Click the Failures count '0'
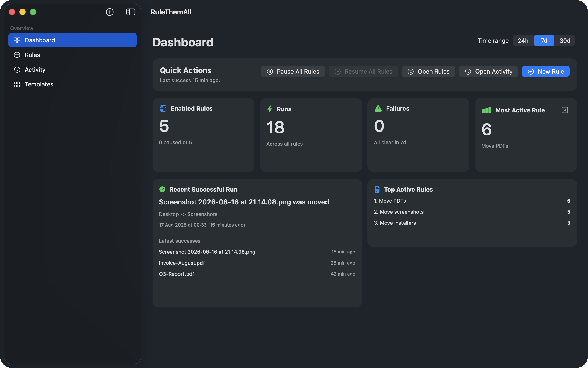Screen dimensions: 588x368 (379, 126)
